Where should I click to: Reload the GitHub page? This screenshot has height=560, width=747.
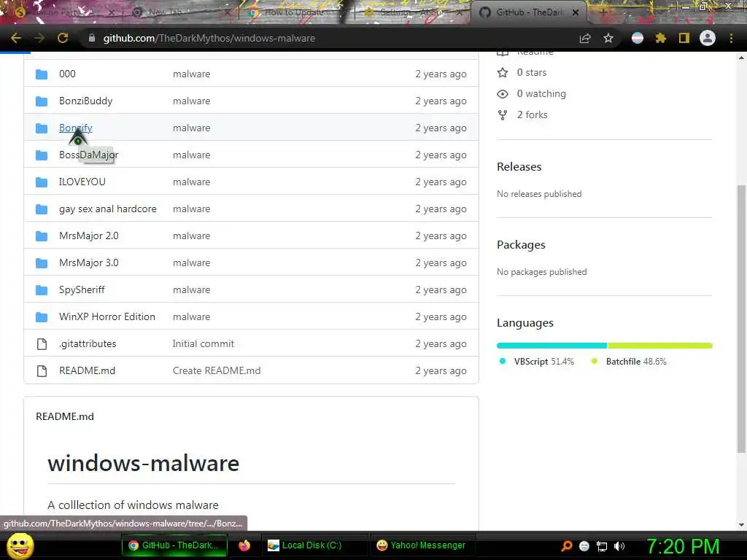63,38
